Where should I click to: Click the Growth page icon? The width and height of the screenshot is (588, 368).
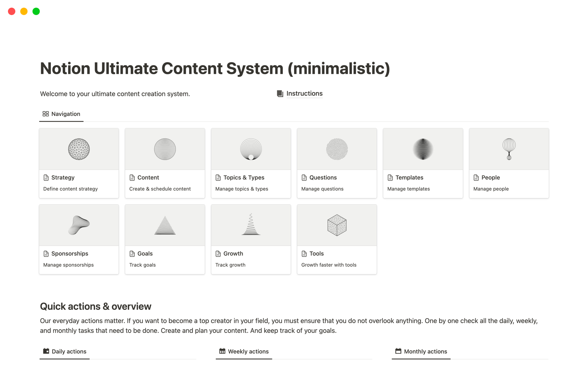coord(218,254)
